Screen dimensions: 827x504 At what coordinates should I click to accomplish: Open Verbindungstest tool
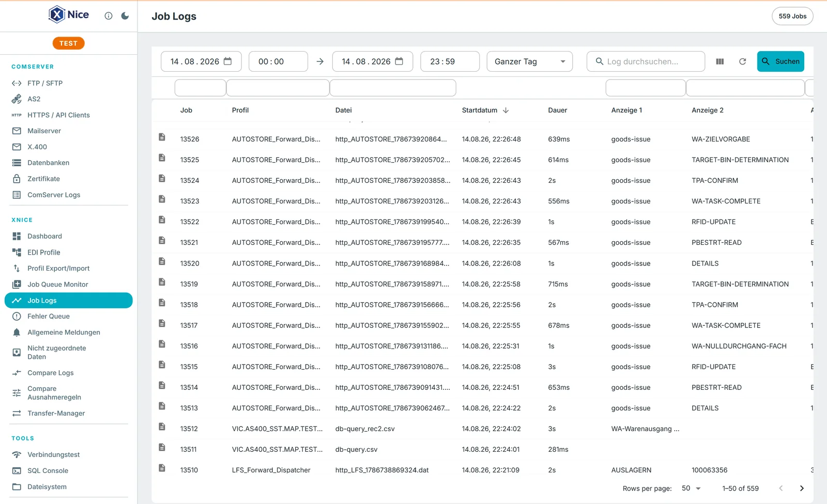click(68, 454)
